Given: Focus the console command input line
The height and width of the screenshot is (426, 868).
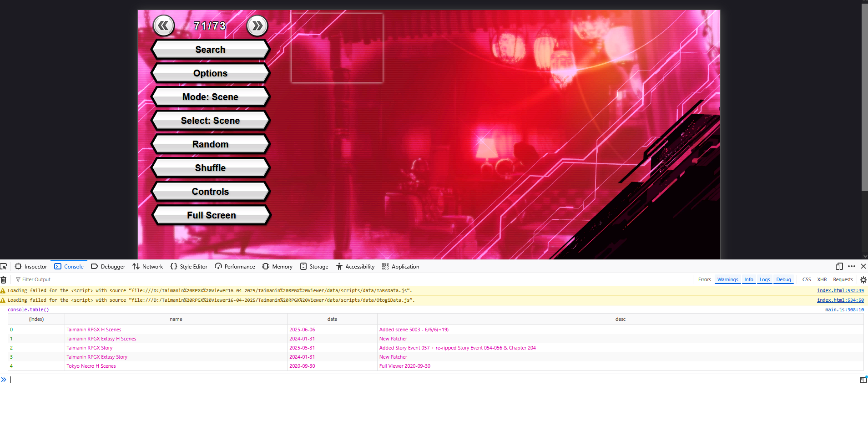Looking at the screenshot, I should pyautogui.click(x=432, y=380).
